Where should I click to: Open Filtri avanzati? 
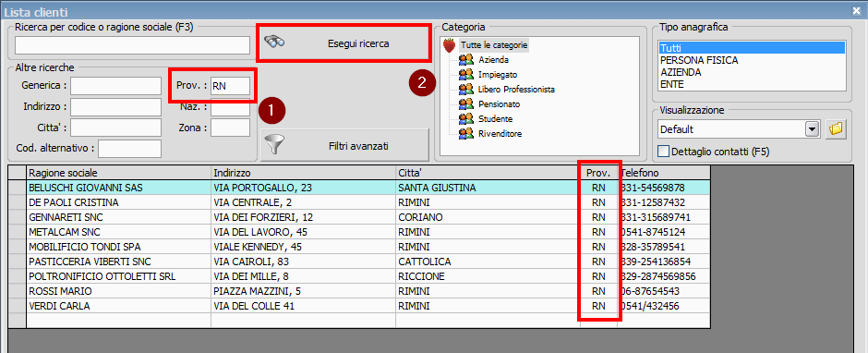(344, 146)
